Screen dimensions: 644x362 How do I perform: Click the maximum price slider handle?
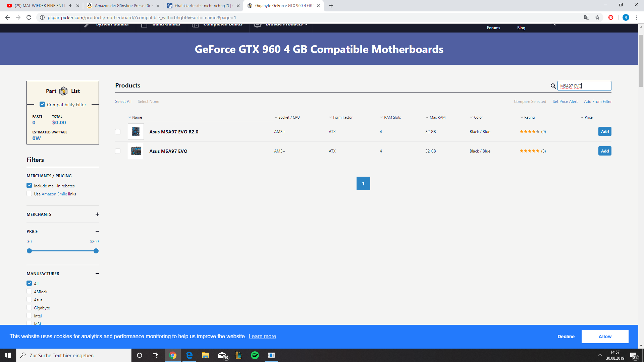coord(96,251)
